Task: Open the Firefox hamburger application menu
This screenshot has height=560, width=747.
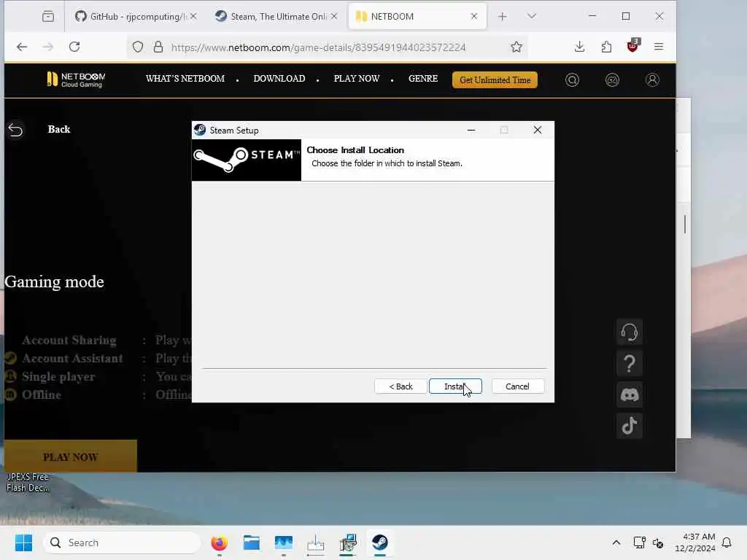Action: 659,47
